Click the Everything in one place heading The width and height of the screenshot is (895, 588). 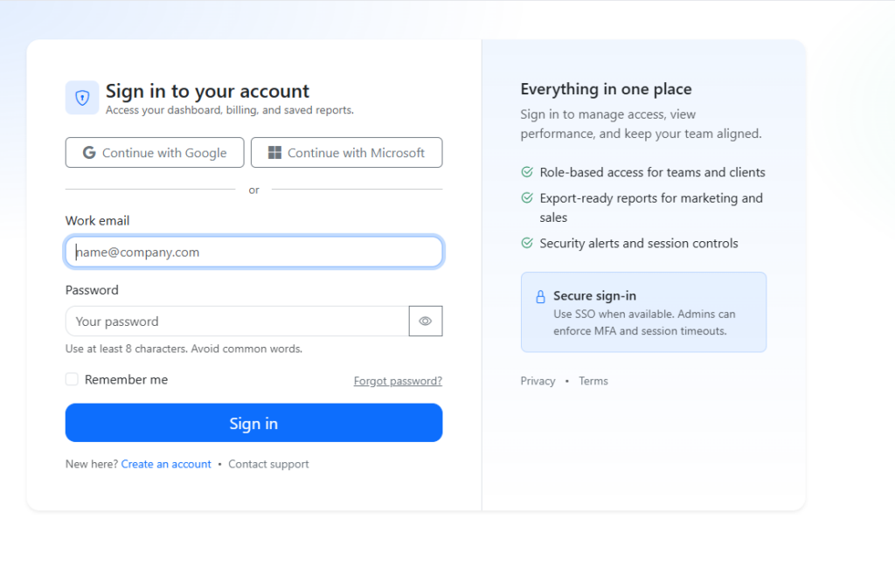click(x=606, y=89)
